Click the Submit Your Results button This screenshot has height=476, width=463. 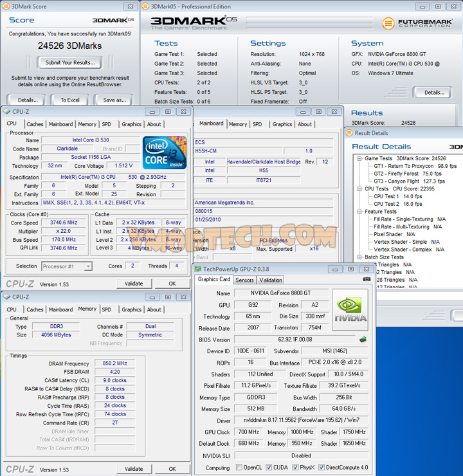70,62
